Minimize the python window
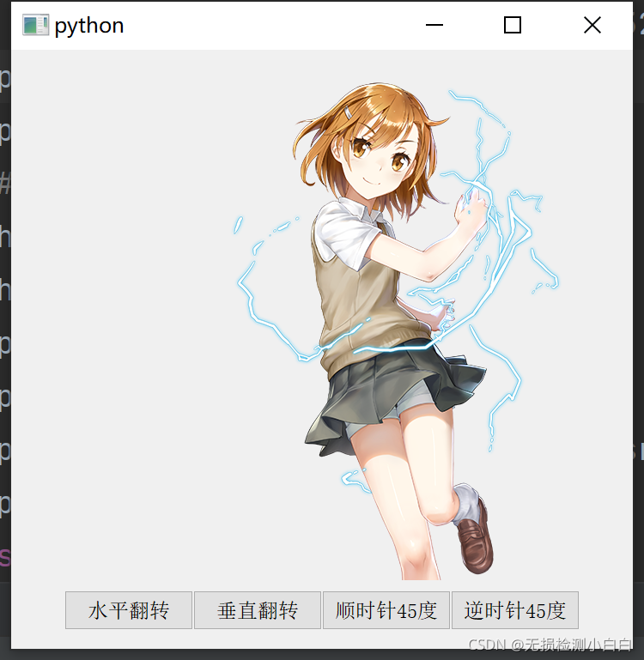644x660 pixels. [x=434, y=25]
